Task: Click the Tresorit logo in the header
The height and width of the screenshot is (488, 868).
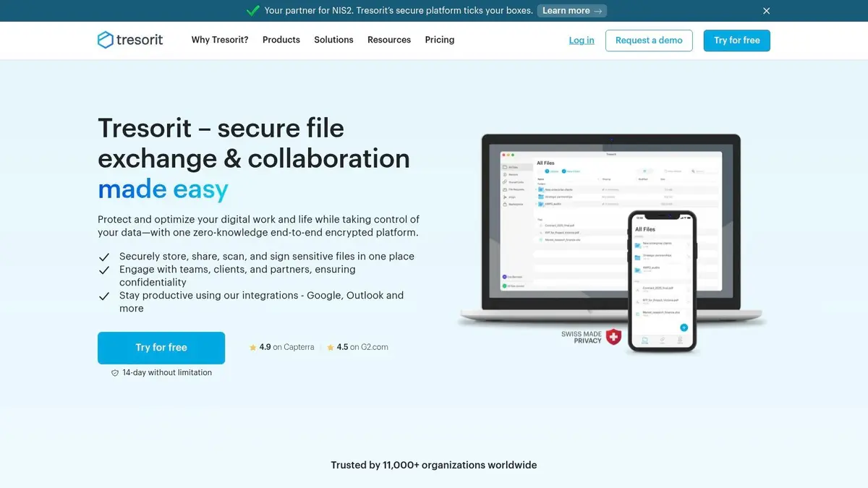Action: [x=130, y=40]
